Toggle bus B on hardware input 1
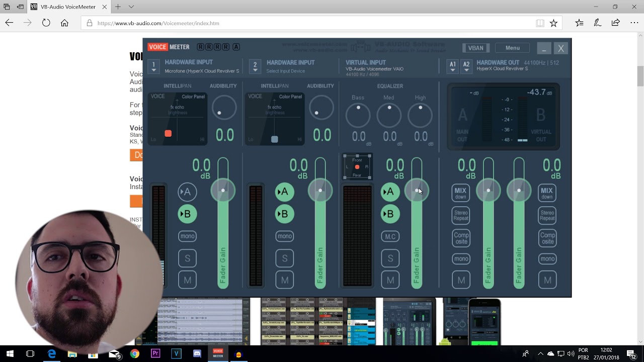This screenshot has height=362, width=644. pyautogui.click(x=187, y=214)
